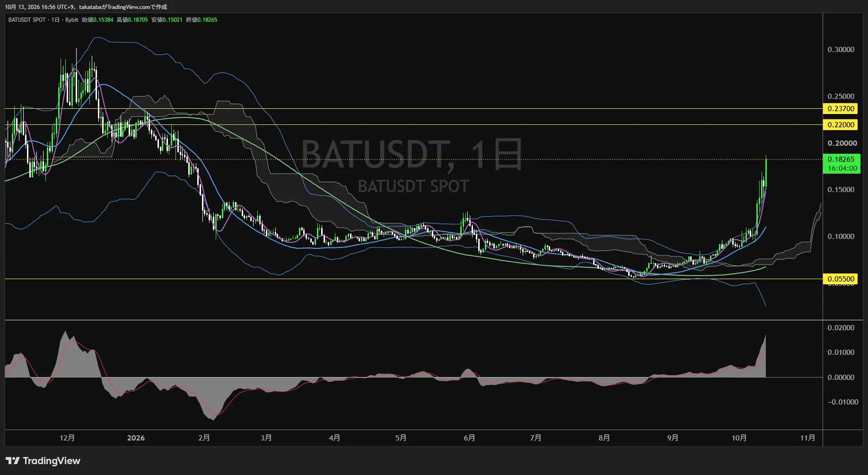Click the BATUSDT SPOT symbol title in header

[27, 20]
